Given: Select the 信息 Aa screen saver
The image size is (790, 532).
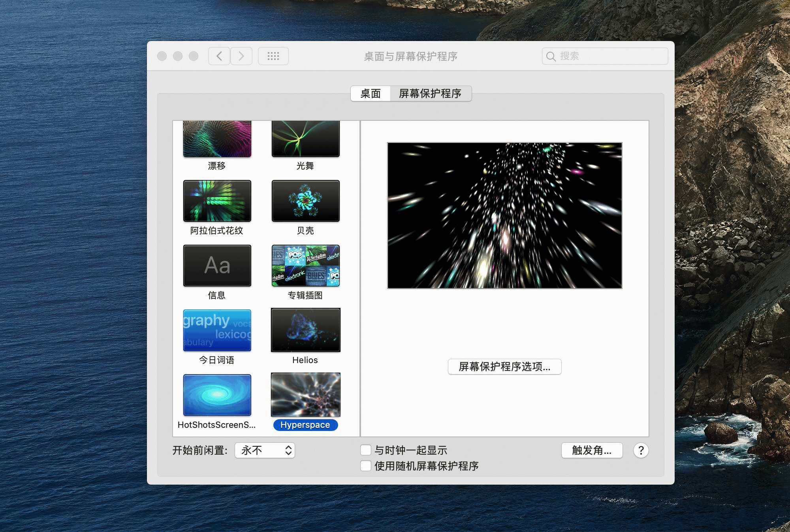Looking at the screenshot, I should pyautogui.click(x=217, y=266).
